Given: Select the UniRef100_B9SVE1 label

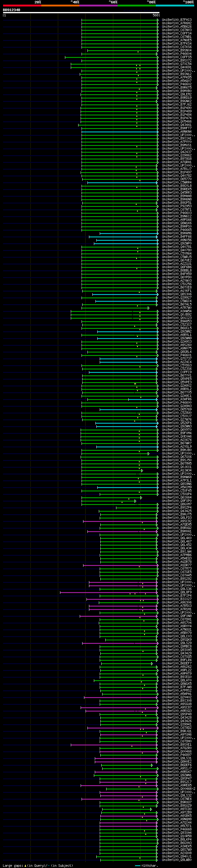Looking at the screenshot, I should tap(177, 745).
